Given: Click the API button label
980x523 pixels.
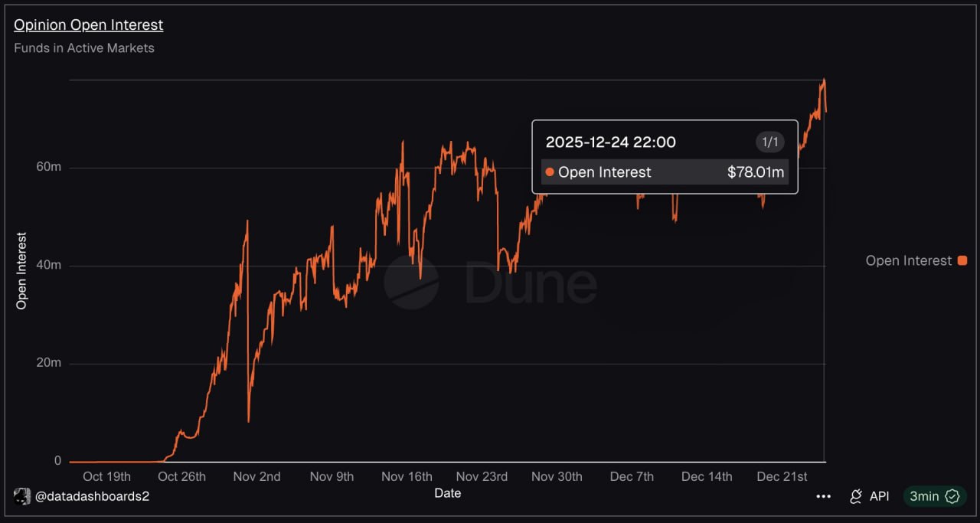Looking at the screenshot, I should 879,496.
